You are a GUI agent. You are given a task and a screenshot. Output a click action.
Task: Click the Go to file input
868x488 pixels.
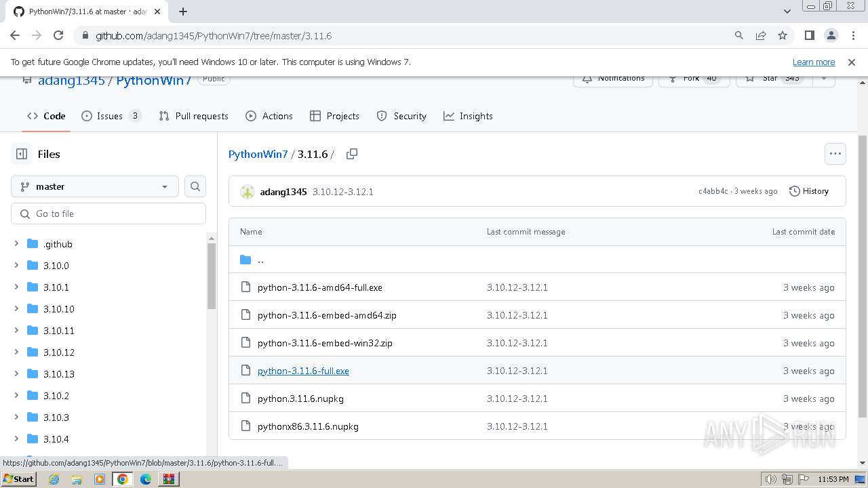(108, 213)
